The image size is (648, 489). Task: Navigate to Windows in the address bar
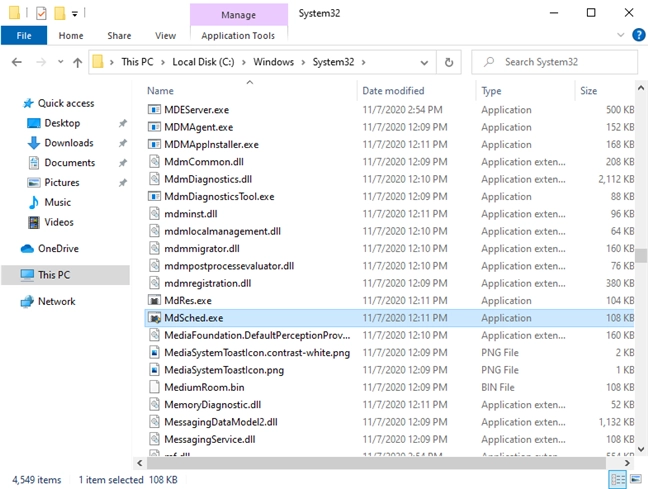pos(274,62)
